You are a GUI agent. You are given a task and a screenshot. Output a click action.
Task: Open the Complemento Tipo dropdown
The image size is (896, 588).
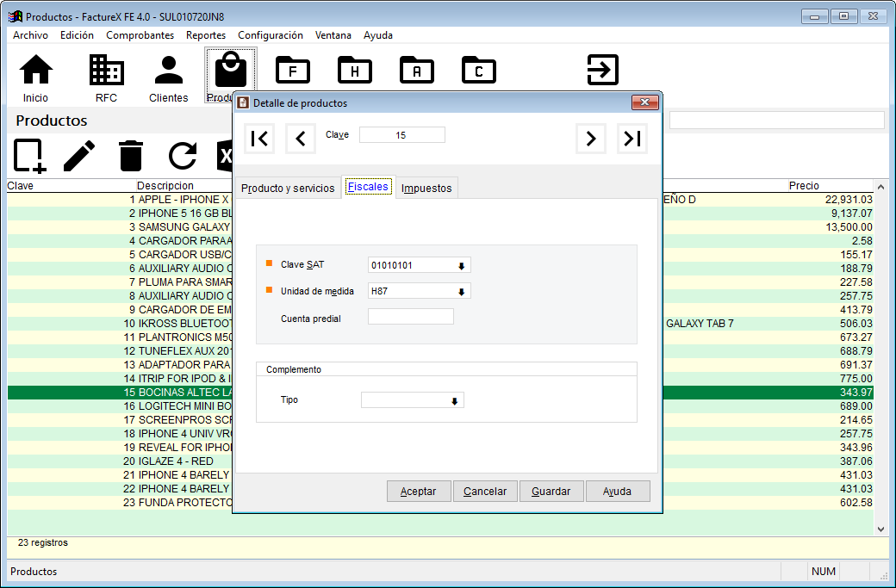454,401
